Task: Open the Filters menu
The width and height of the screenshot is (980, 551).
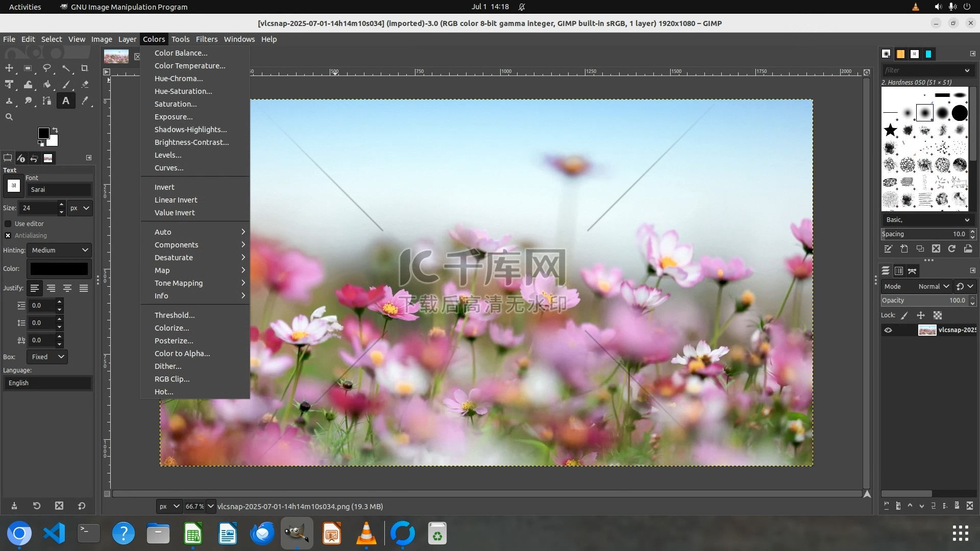Action: coord(206,39)
